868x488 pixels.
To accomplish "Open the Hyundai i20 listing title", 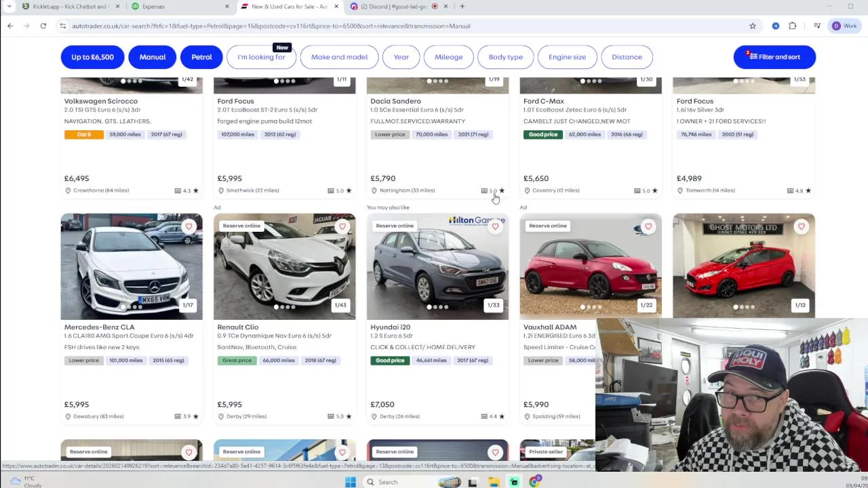I will pos(391,327).
